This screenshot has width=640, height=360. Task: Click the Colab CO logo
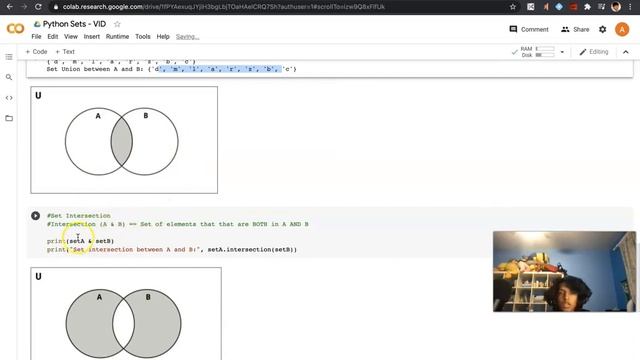(x=16, y=29)
